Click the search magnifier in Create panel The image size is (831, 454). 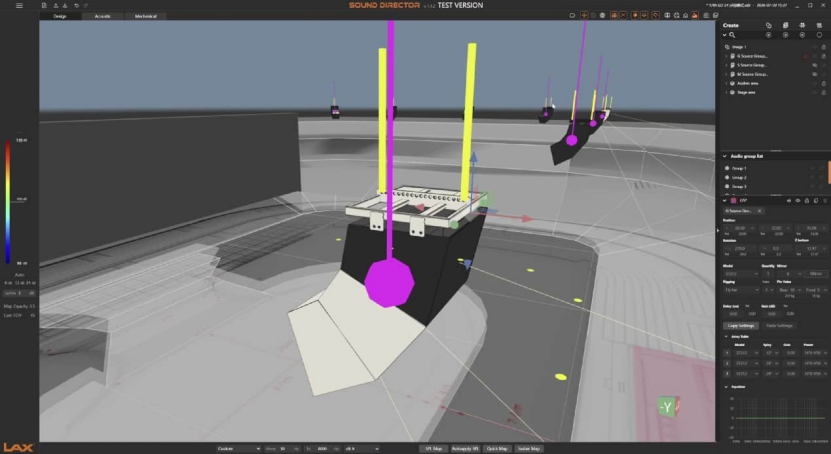(732, 35)
